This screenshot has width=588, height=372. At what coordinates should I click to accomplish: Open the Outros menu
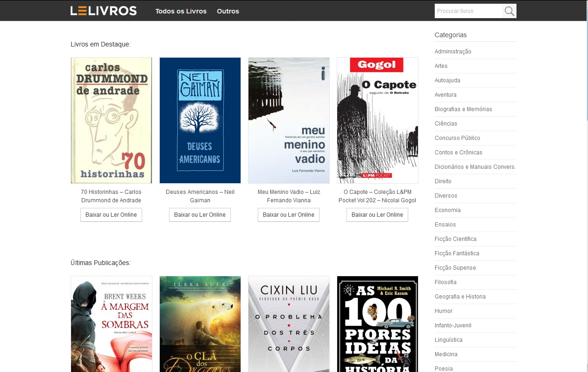point(228,11)
